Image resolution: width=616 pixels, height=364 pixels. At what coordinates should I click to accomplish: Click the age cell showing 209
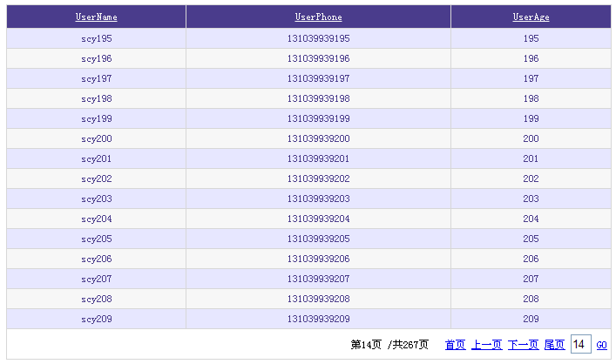tap(531, 319)
